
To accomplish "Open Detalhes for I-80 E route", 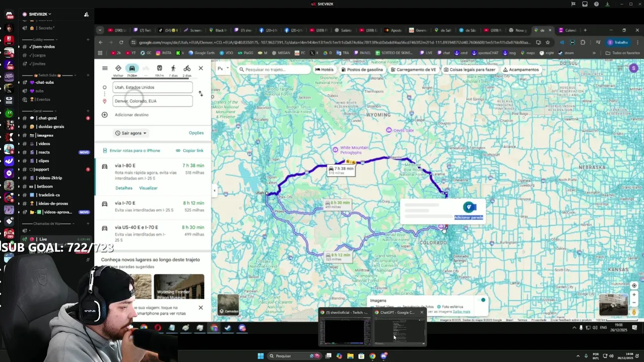I will [x=124, y=188].
